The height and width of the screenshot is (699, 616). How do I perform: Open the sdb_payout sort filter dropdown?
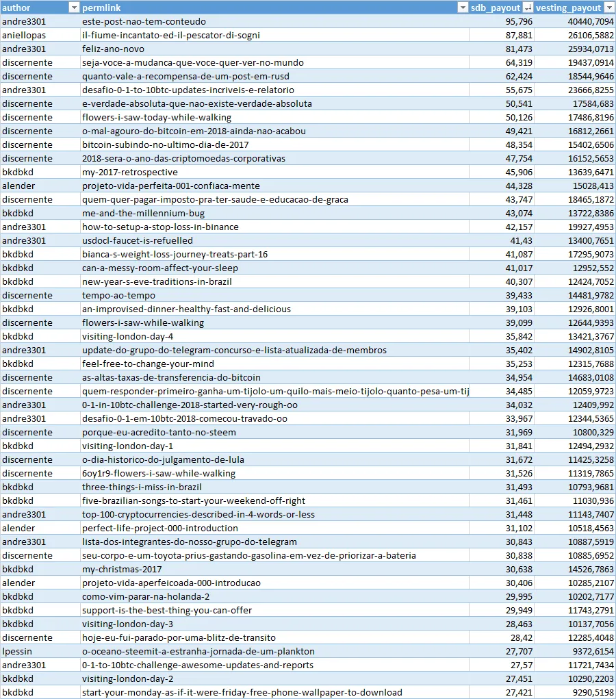pos(528,8)
